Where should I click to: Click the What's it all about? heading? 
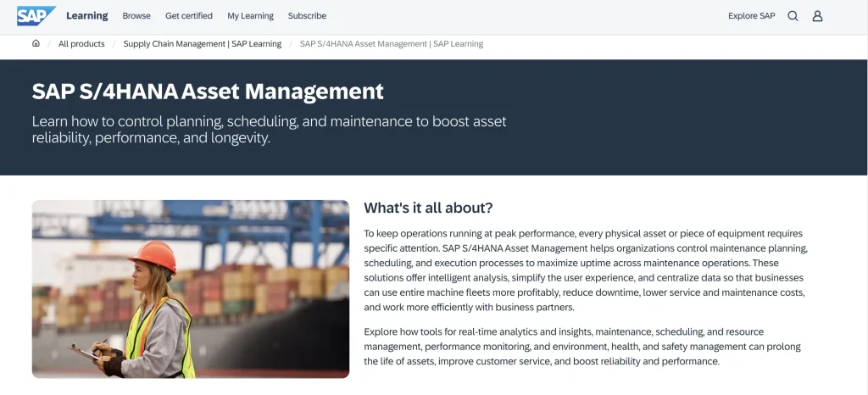point(428,209)
